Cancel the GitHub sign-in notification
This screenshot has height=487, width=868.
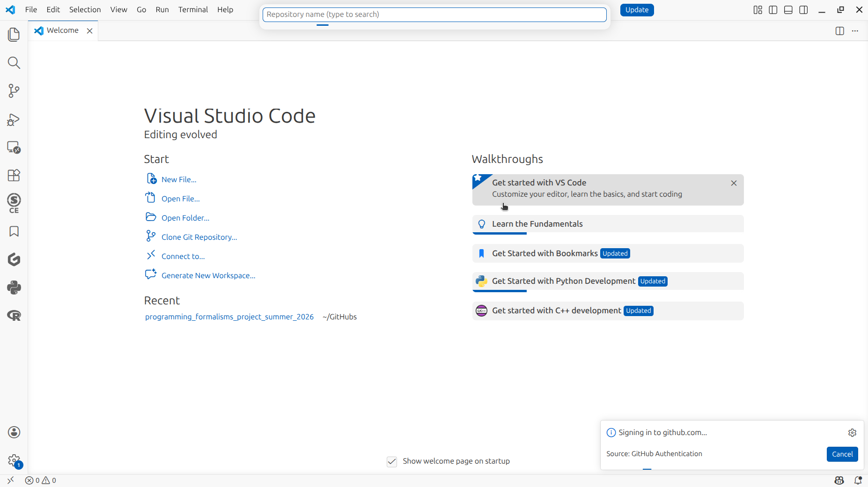click(842, 454)
